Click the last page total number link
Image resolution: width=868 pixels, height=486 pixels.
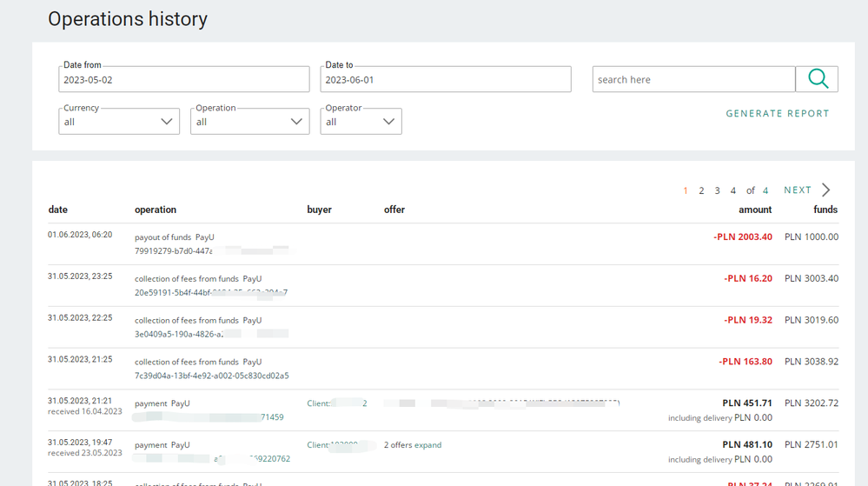pyautogui.click(x=765, y=190)
